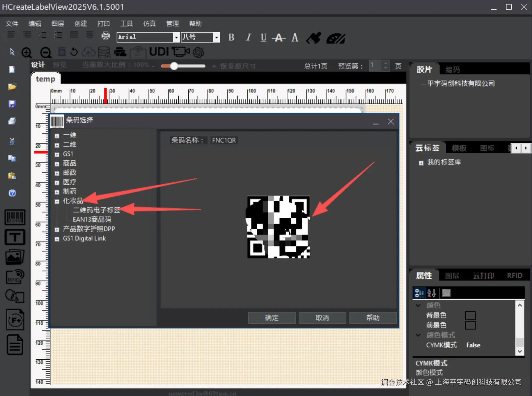Switch to the 编码 tab
This screenshot has height=396, width=532.
[x=453, y=70]
